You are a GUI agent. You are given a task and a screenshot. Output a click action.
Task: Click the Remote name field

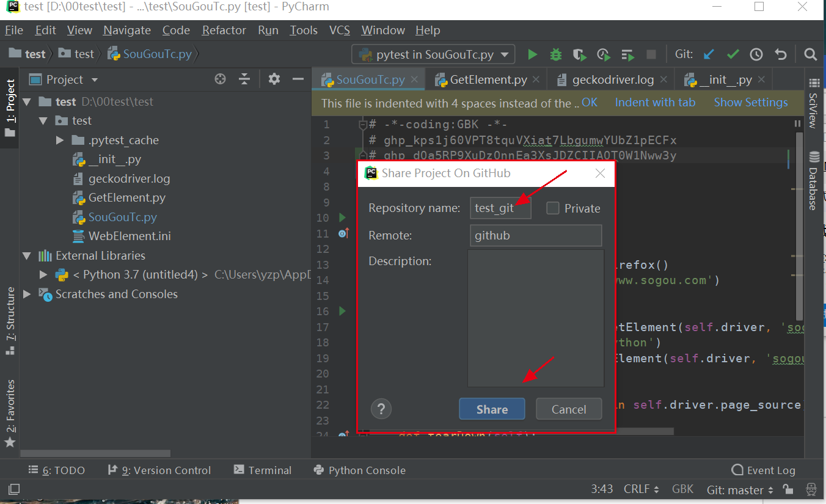(536, 235)
